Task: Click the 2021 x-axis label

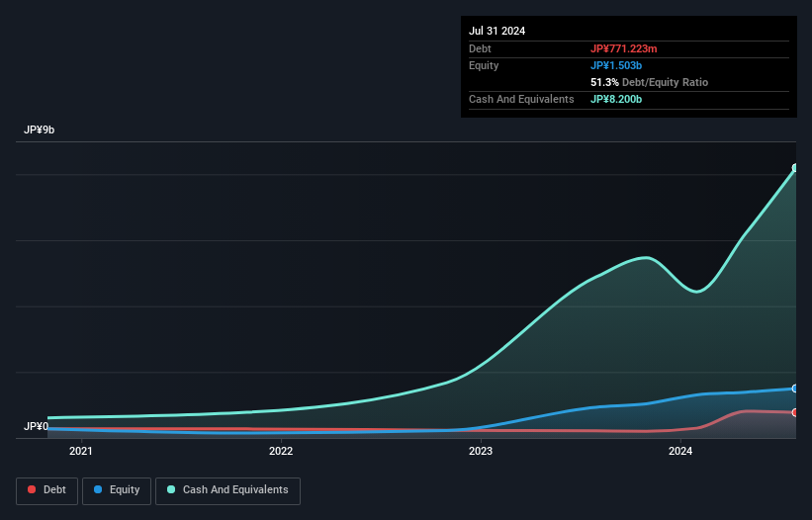Action: [81, 451]
